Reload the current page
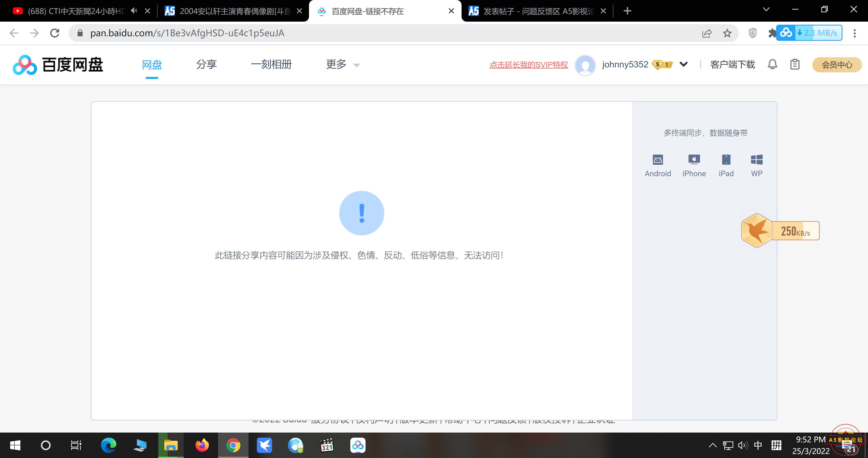The height and width of the screenshot is (458, 868). [x=55, y=33]
